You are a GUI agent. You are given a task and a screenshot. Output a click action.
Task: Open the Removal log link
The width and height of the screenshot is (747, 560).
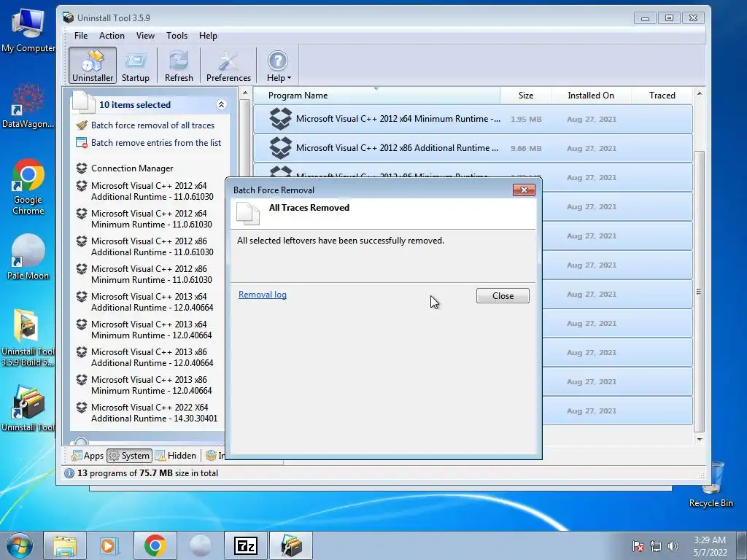point(263,295)
